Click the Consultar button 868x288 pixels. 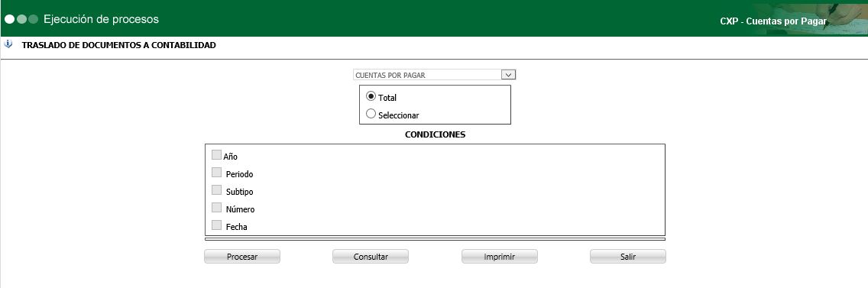pyautogui.click(x=371, y=257)
